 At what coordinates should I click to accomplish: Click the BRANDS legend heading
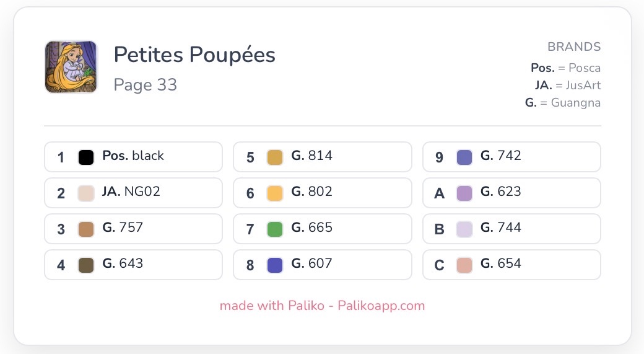574,46
